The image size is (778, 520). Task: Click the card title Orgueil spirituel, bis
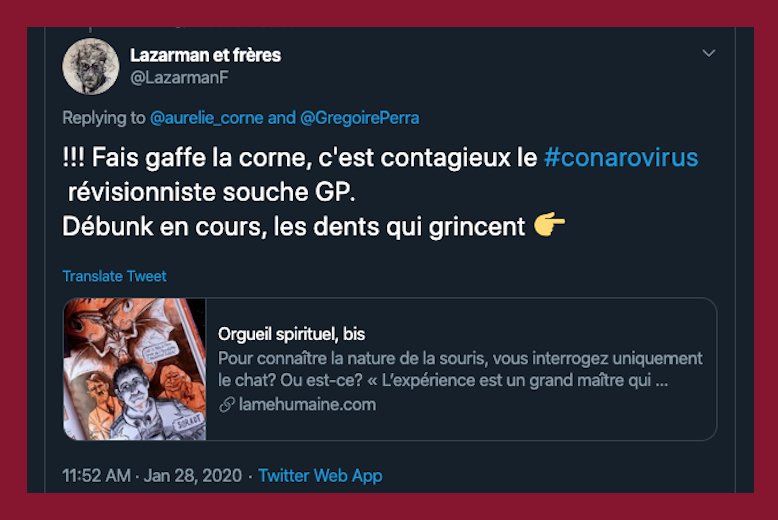pos(291,334)
